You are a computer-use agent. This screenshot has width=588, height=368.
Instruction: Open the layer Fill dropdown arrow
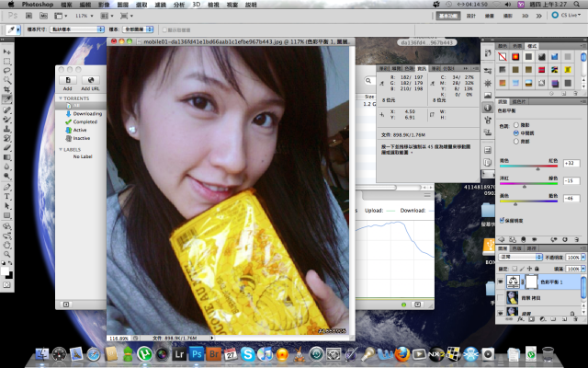[583, 269]
